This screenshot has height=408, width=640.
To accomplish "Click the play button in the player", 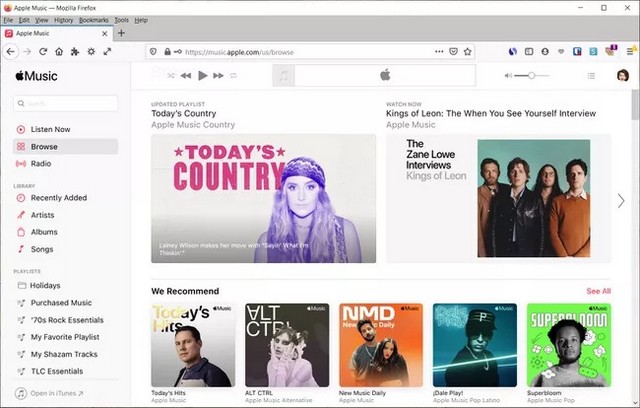I will [x=203, y=75].
